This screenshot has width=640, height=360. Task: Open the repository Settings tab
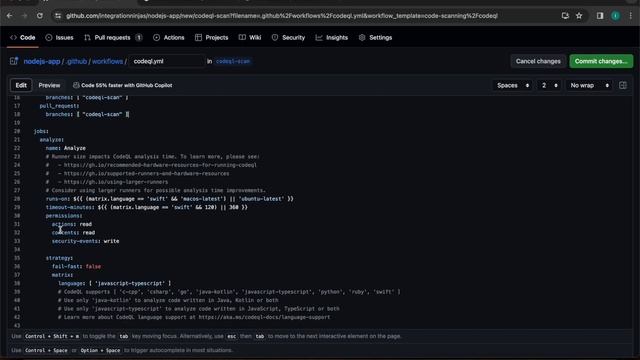pos(376,38)
